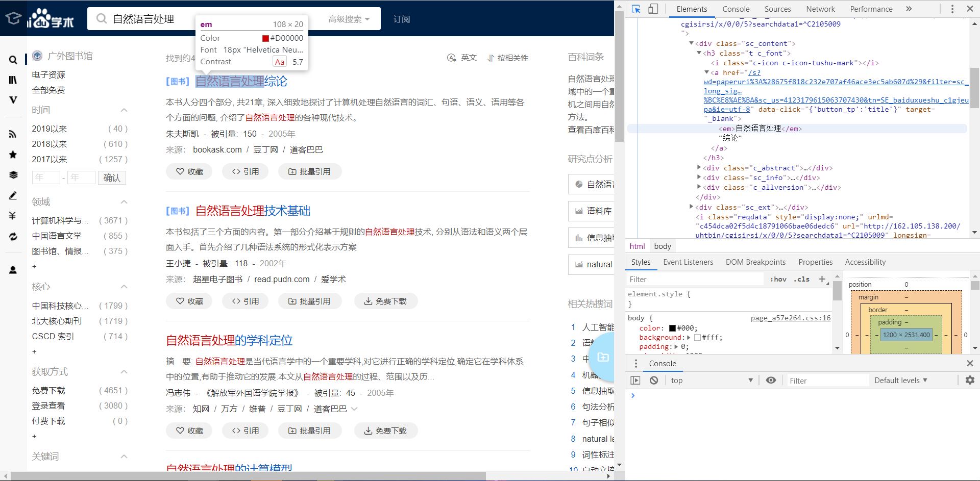Click the refresh arrows sidebar icon
This screenshot has height=481, width=980.
click(x=13, y=237)
